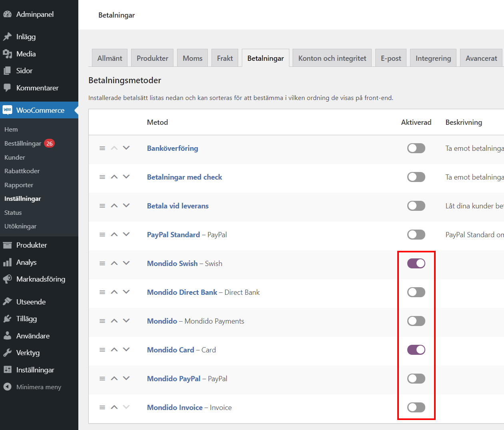Enable Betalningar med check toggle
The height and width of the screenshot is (430, 504).
pos(416,177)
